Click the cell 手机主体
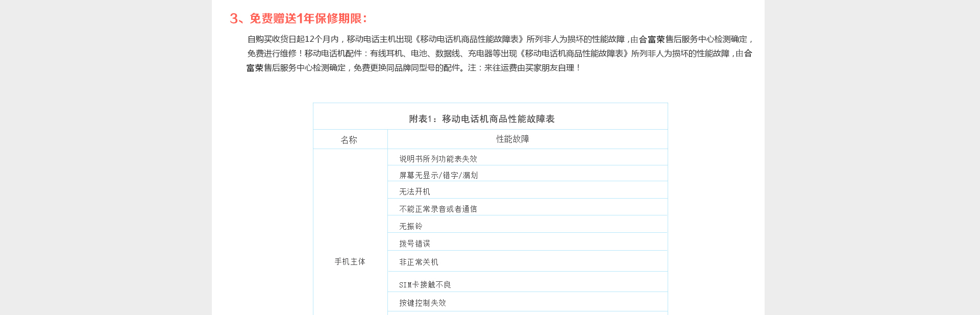 click(x=350, y=261)
